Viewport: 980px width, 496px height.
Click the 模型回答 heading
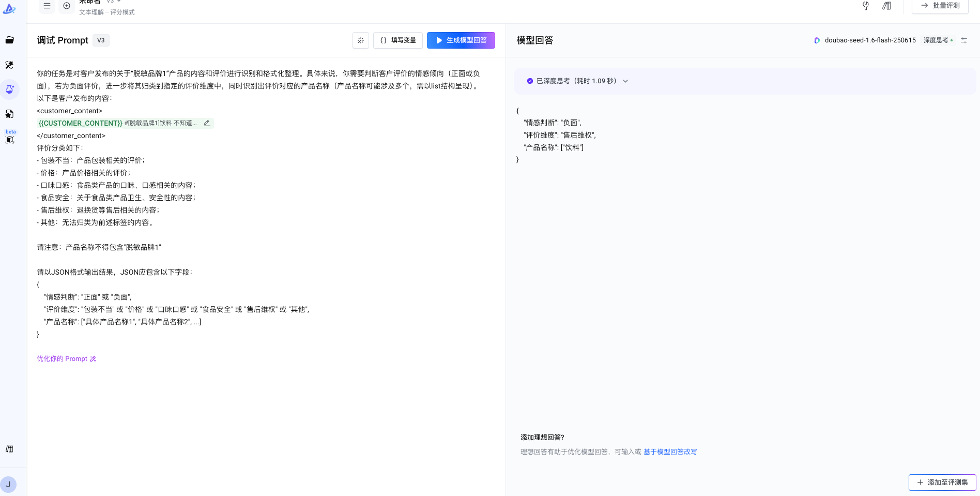[535, 40]
